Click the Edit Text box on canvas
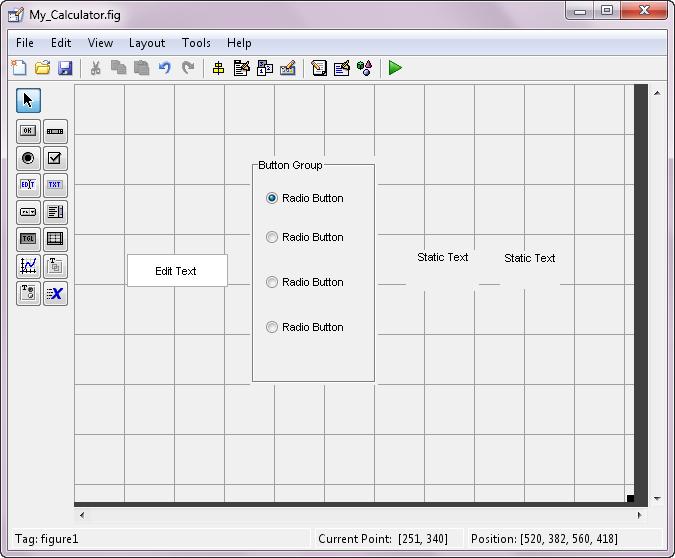The height and width of the screenshot is (558, 675). pyautogui.click(x=177, y=270)
